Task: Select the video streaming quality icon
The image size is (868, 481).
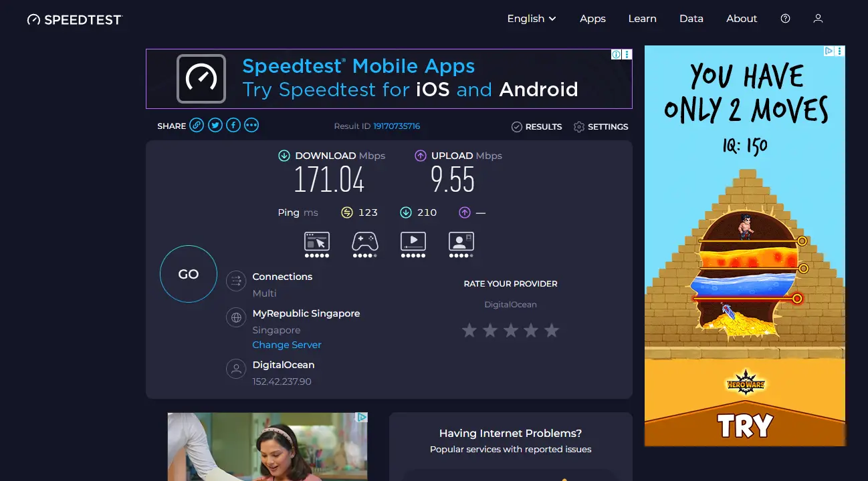Action: pyautogui.click(x=413, y=245)
